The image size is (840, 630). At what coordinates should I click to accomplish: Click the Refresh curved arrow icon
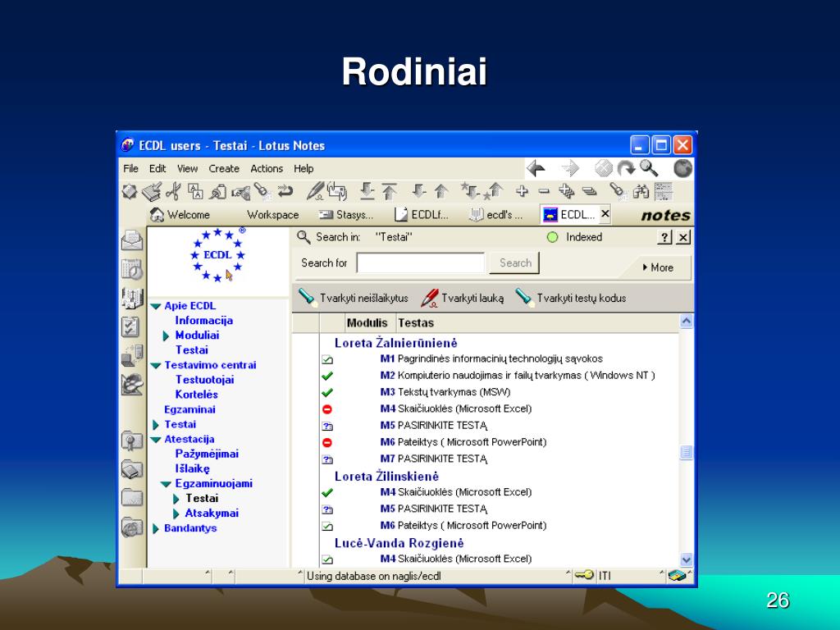pos(626,169)
